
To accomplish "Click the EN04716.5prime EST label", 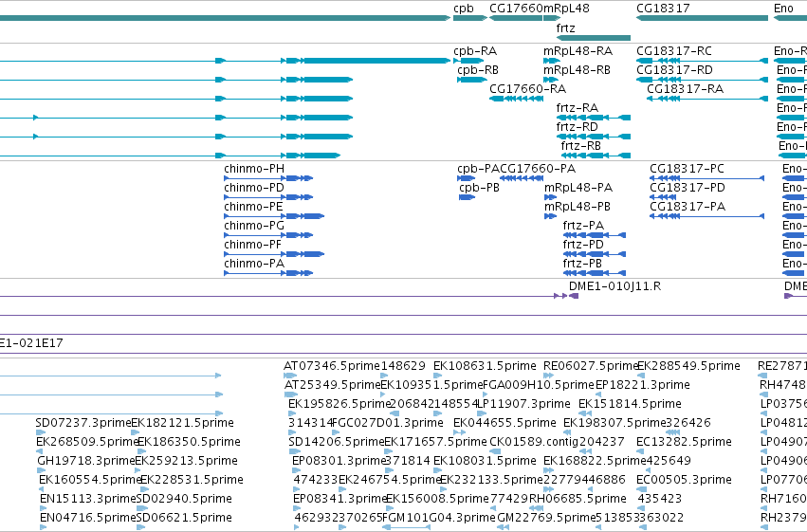I will click(x=88, y=518).
